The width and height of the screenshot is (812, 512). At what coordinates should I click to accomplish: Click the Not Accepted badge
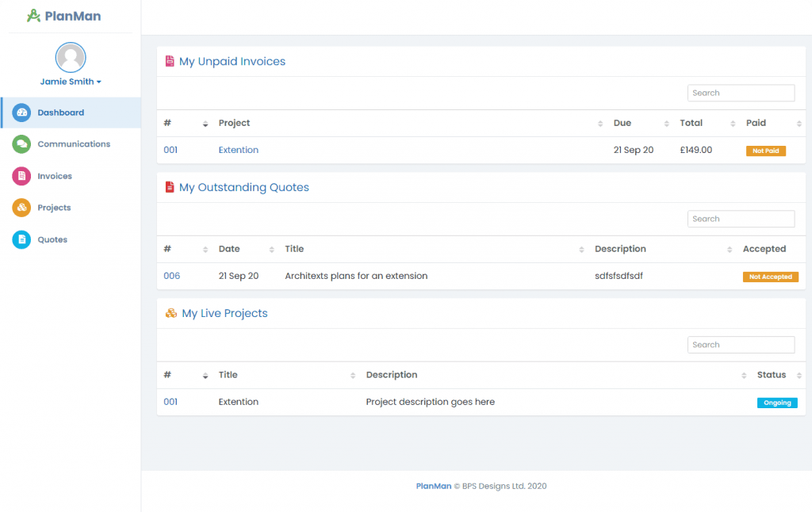(x=771, y=277)
